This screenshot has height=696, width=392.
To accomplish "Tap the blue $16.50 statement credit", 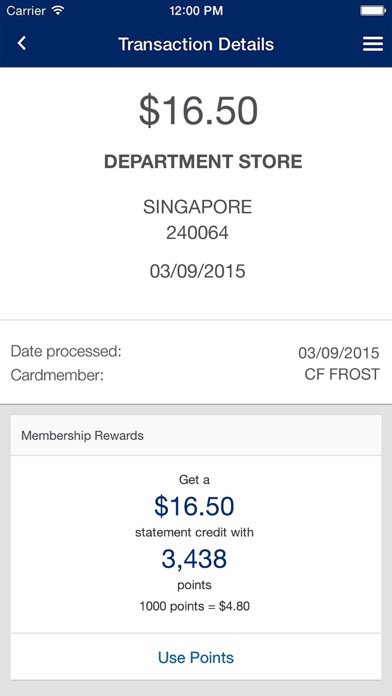I will (194, 506).
